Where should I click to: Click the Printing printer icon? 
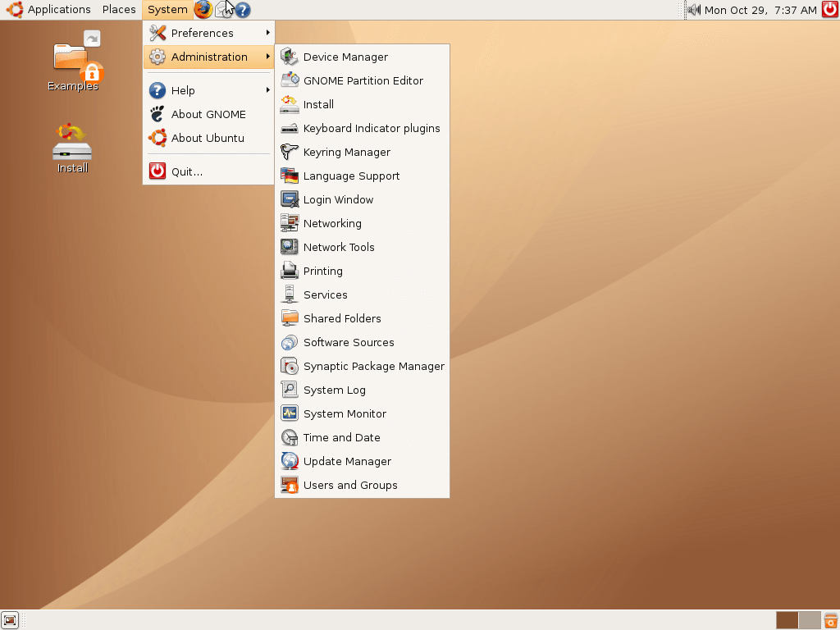290,271
